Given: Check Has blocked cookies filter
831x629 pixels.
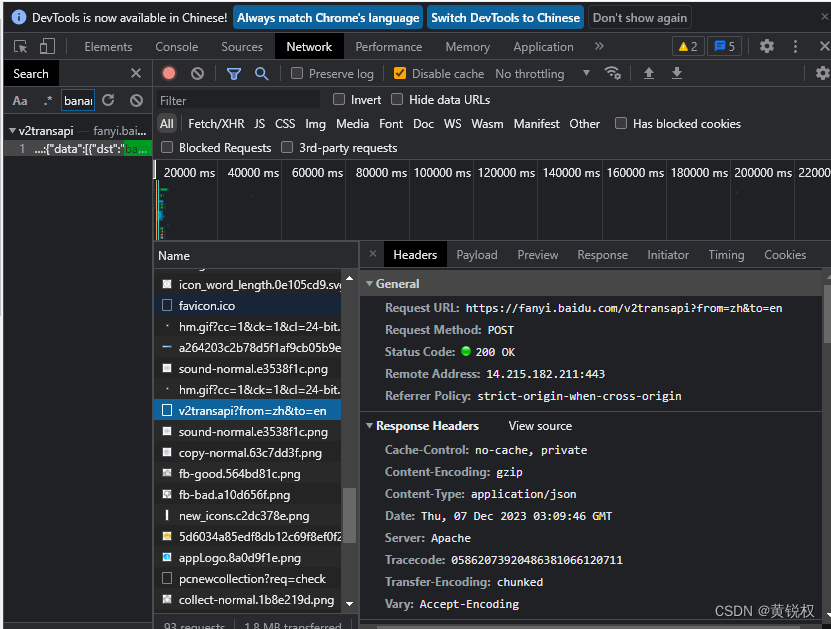Looking at the screenshot, I should pos(621,123).
